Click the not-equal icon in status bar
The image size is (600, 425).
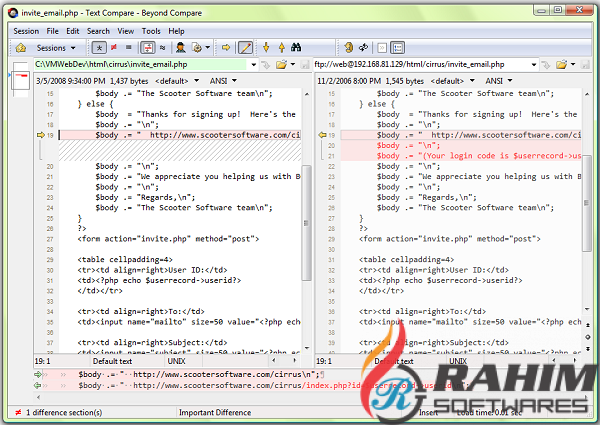tap(18, 412)
